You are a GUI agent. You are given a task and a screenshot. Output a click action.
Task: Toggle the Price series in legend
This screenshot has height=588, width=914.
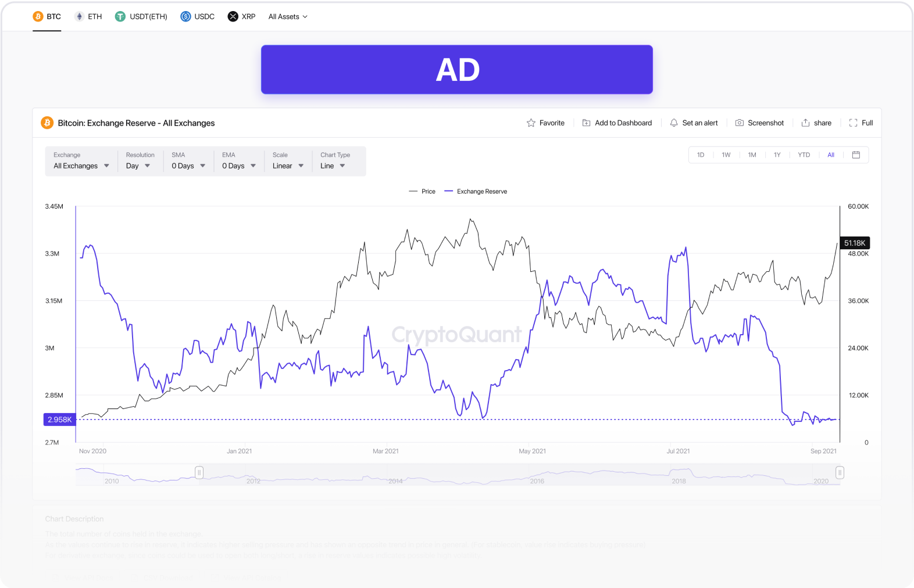(423, 192)
